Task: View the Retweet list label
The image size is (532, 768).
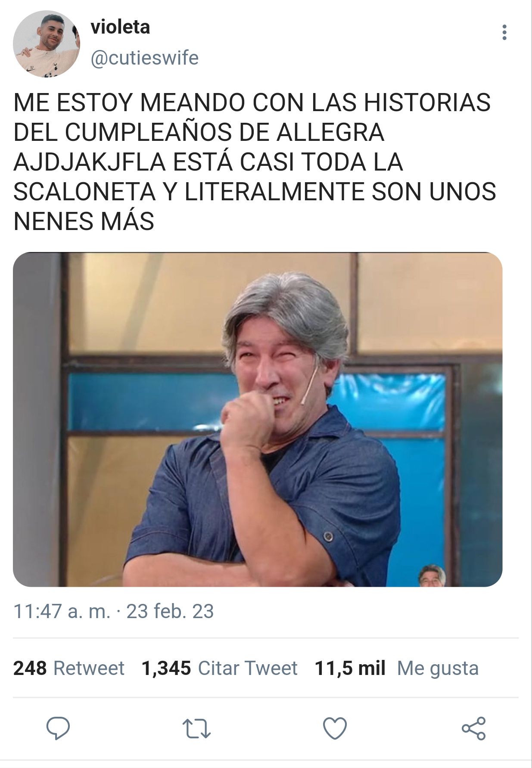Action: tap(89, 668)
